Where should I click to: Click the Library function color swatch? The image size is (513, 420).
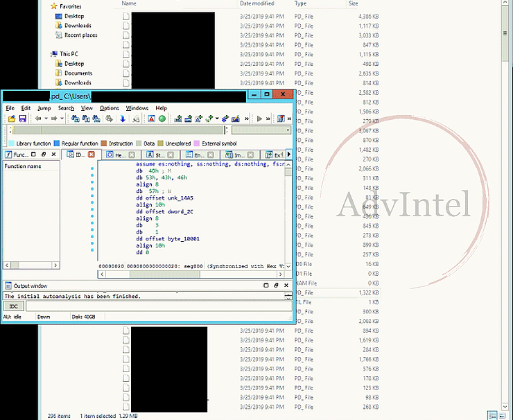(x=12, y=143)
